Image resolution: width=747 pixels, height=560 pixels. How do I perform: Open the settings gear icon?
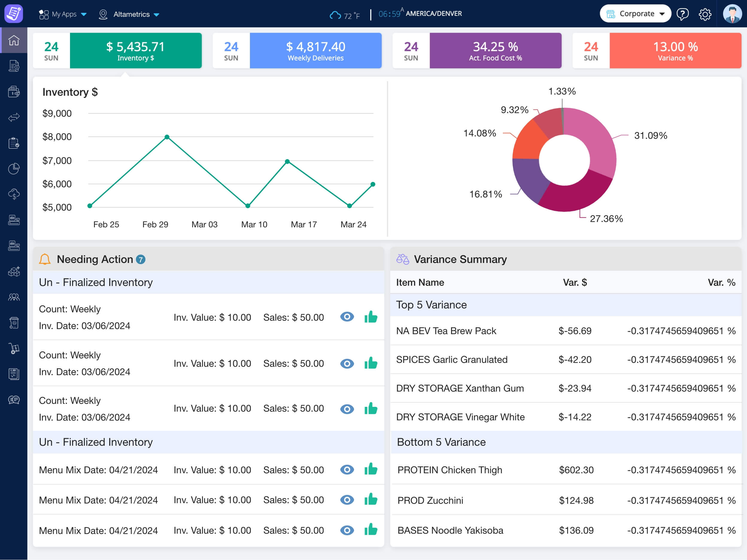coord(705,14)
